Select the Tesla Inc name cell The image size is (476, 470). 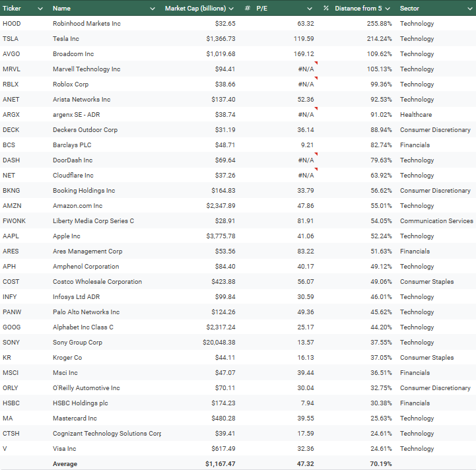[x=66, y=38]
